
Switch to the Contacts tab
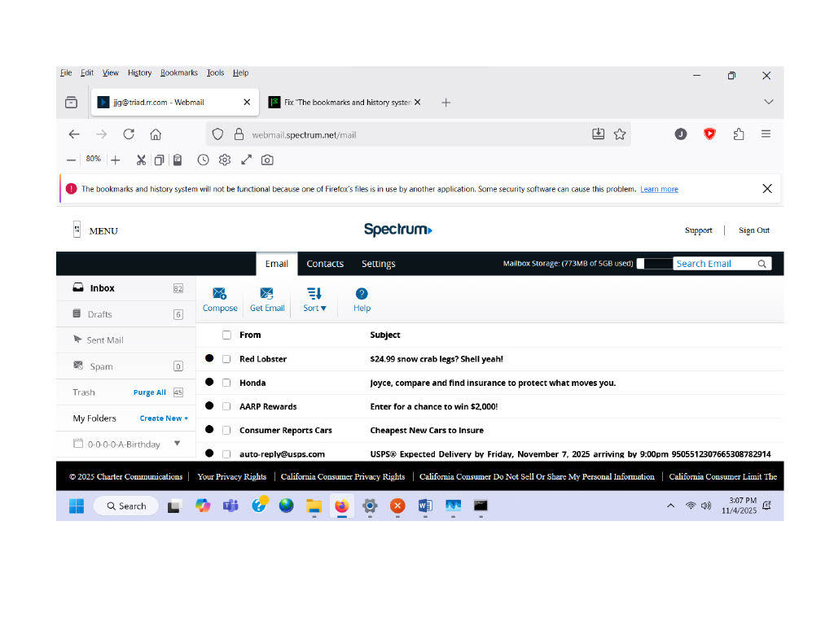325,264
